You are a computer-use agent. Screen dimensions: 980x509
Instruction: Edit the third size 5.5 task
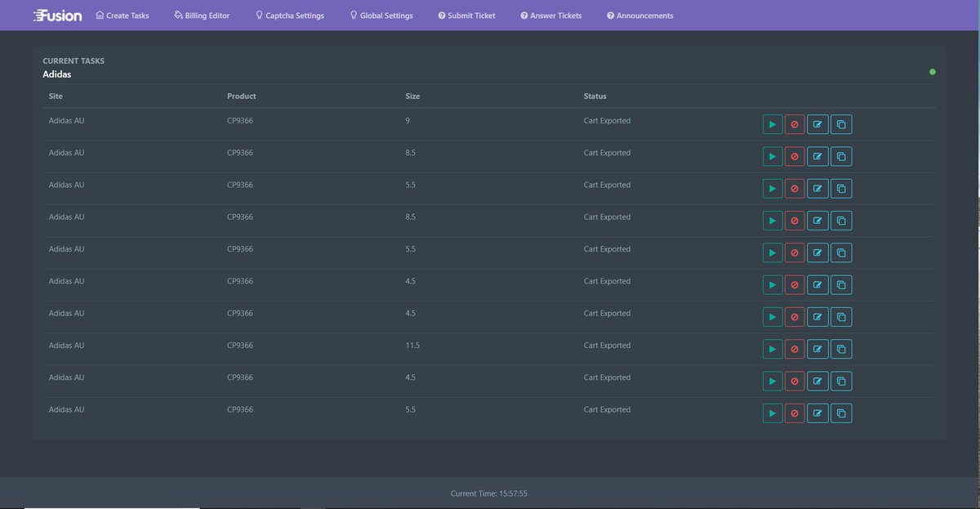[817, 413]
